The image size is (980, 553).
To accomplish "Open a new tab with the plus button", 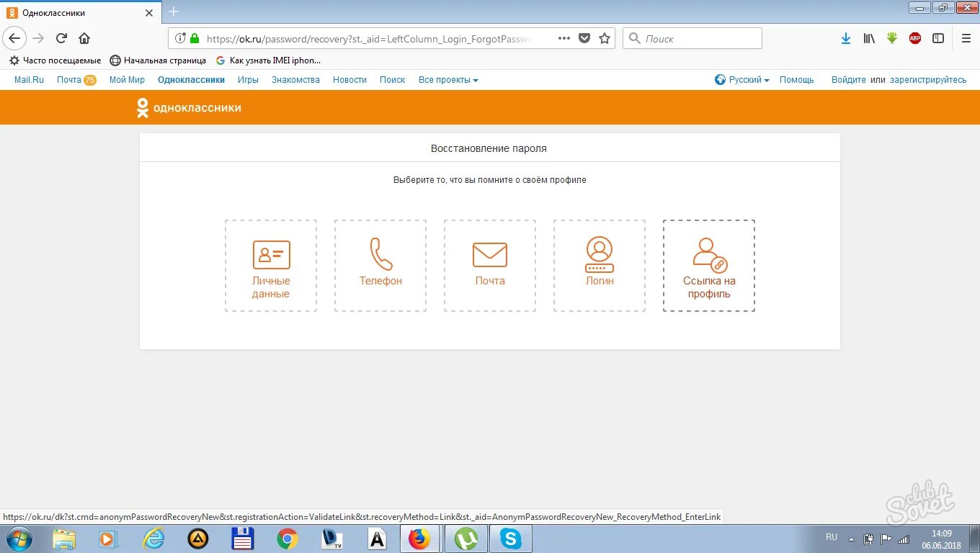I will [173, 12].
